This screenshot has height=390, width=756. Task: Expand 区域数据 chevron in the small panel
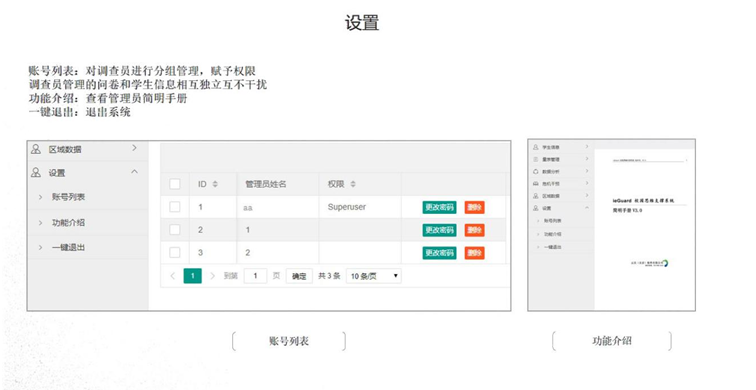[x=587, y=196]
